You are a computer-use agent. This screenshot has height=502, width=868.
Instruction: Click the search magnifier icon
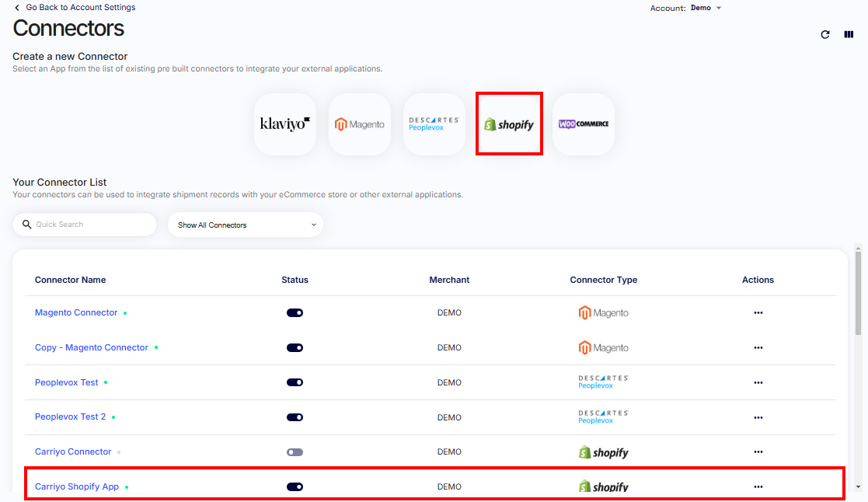pos(26,224)
